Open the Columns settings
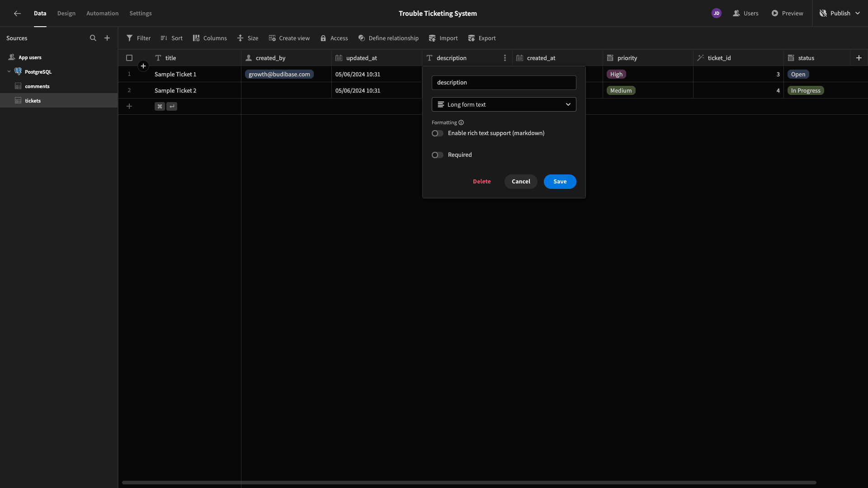This screenshot has width=868, height=488. (210, 38)
